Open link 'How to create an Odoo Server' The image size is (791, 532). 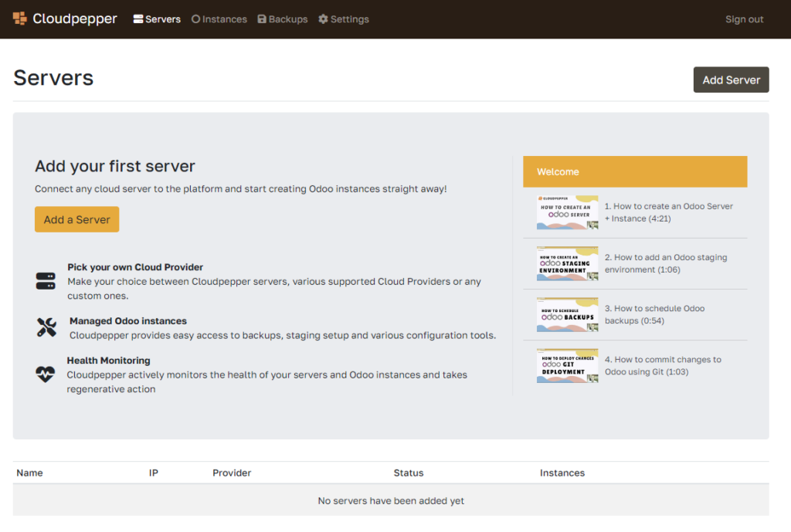(x=669, y=212)
